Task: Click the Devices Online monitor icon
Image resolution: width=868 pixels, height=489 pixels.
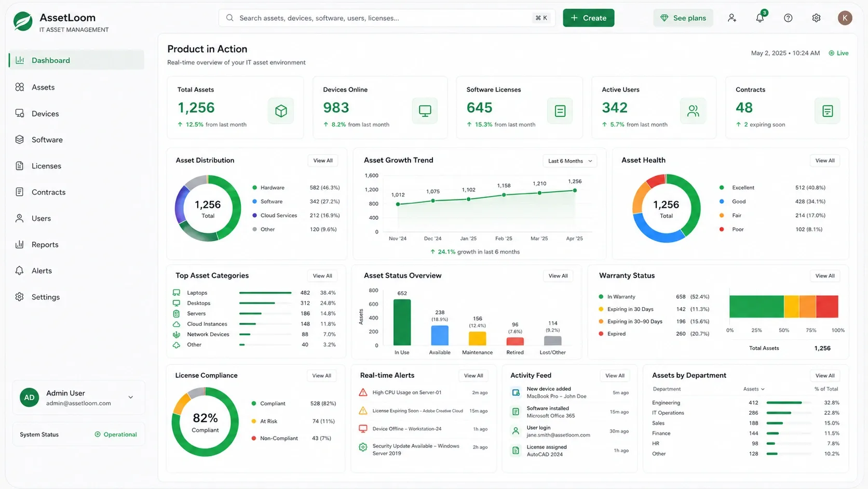Action: (x=425, y=111)
